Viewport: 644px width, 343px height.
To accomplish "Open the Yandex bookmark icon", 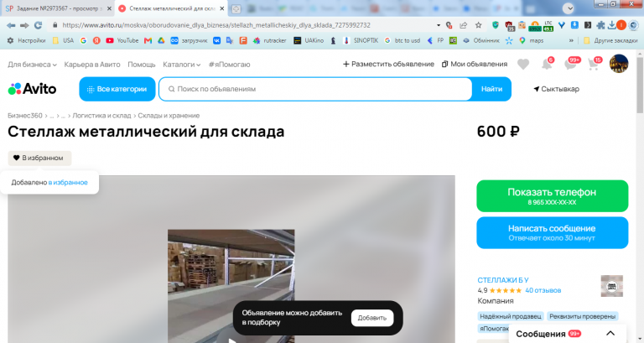I will click(96, 40).
